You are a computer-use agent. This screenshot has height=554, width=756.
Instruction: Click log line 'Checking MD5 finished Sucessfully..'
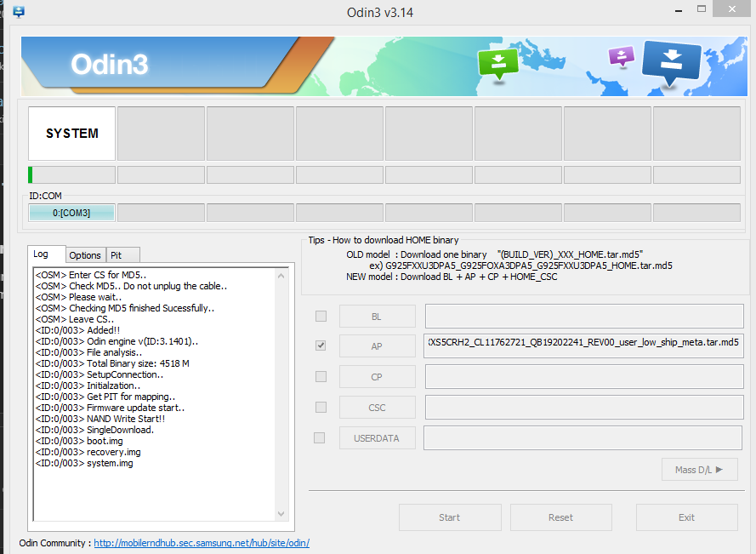[x=125, y=308]
